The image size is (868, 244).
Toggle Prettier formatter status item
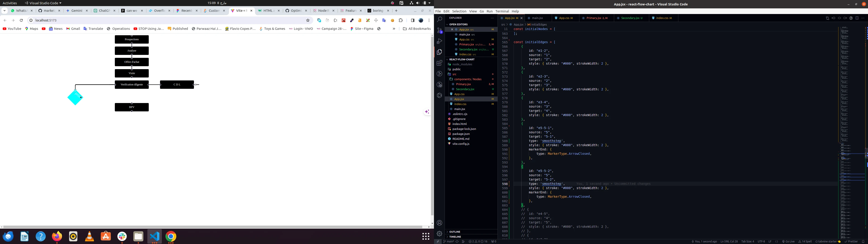(x=851, y=241)
